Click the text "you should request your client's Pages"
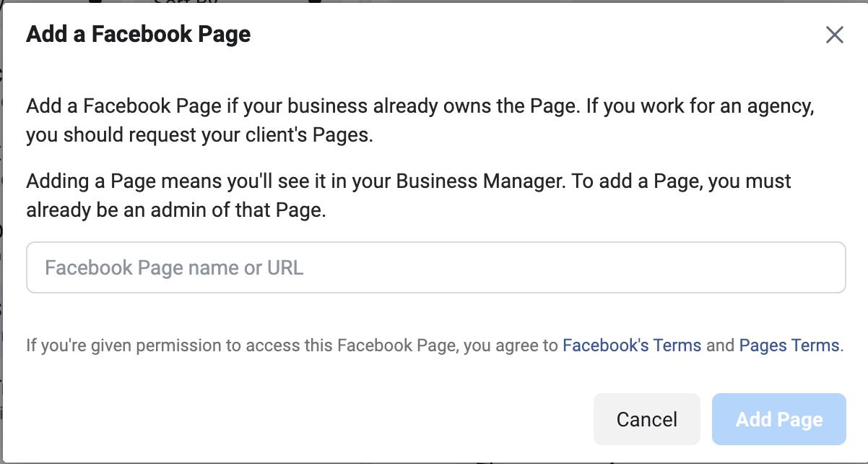This screenshot has height=464, width=868. [199, 135]
